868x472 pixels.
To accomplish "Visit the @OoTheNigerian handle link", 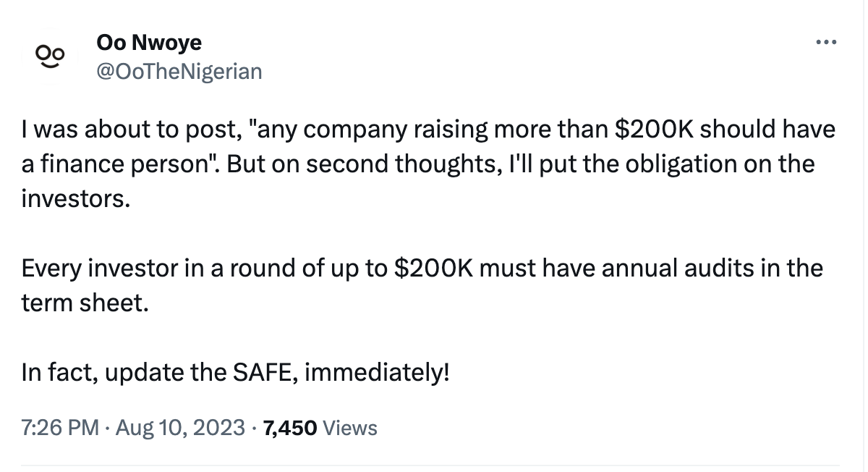I will coord(179,71).
